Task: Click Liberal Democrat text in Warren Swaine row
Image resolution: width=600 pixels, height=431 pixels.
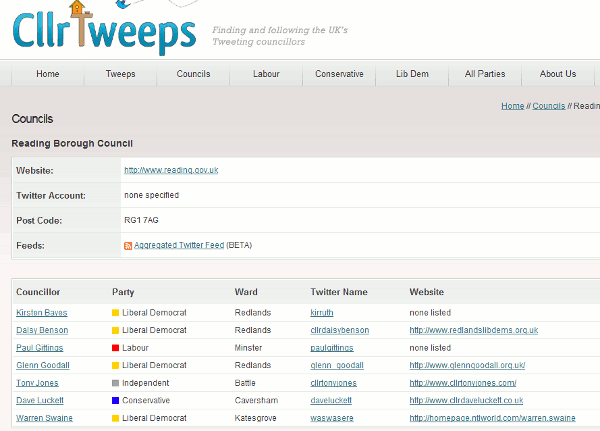Action: [154, 418]
